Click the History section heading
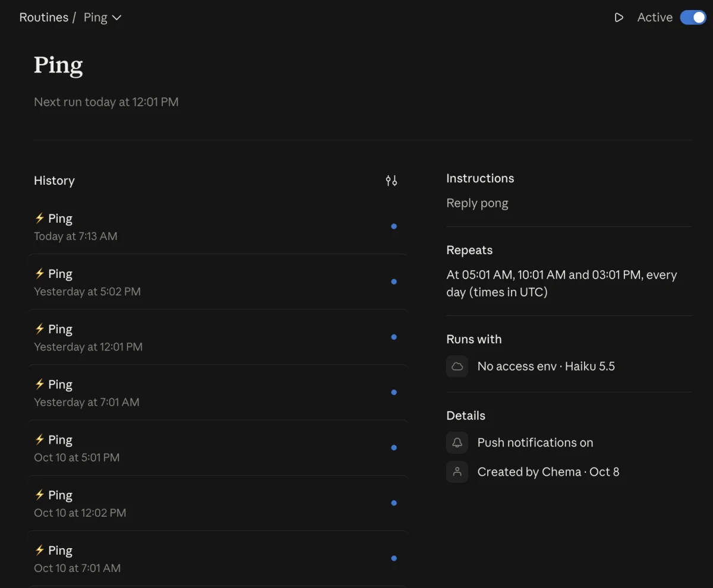713x588 pixels. (x=54, y=181)
